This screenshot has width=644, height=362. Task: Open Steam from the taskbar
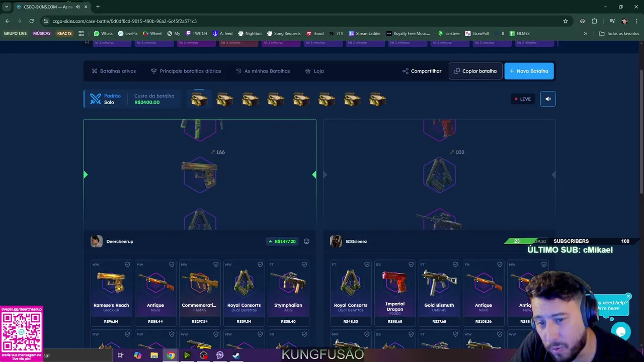(x=236, y=355)
